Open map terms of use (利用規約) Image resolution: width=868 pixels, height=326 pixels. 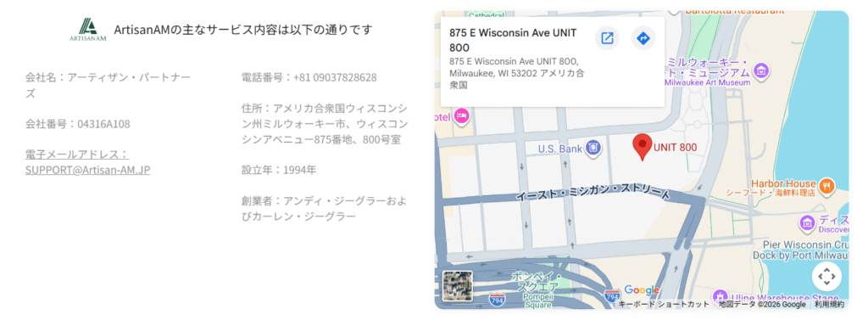[829, 305]
